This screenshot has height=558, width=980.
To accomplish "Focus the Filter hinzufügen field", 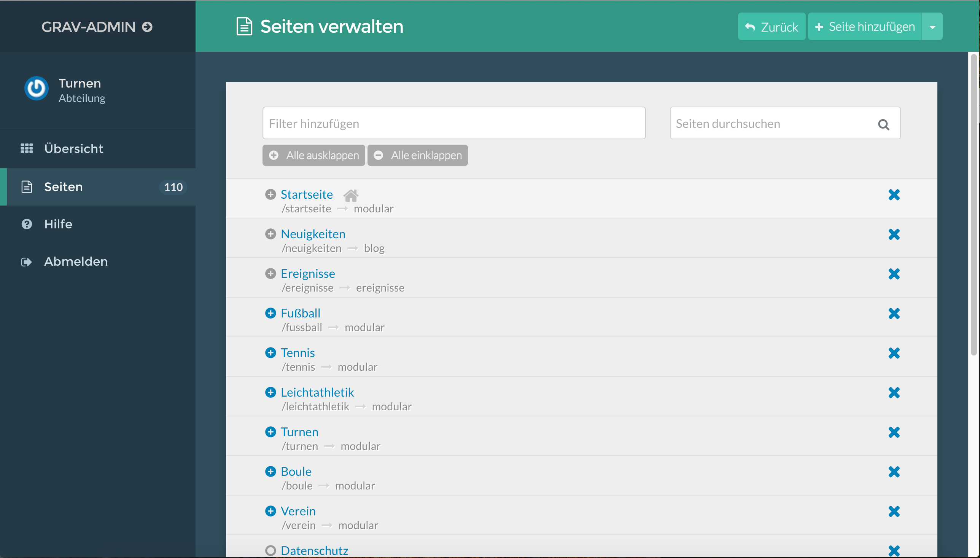I will (454, 123).
